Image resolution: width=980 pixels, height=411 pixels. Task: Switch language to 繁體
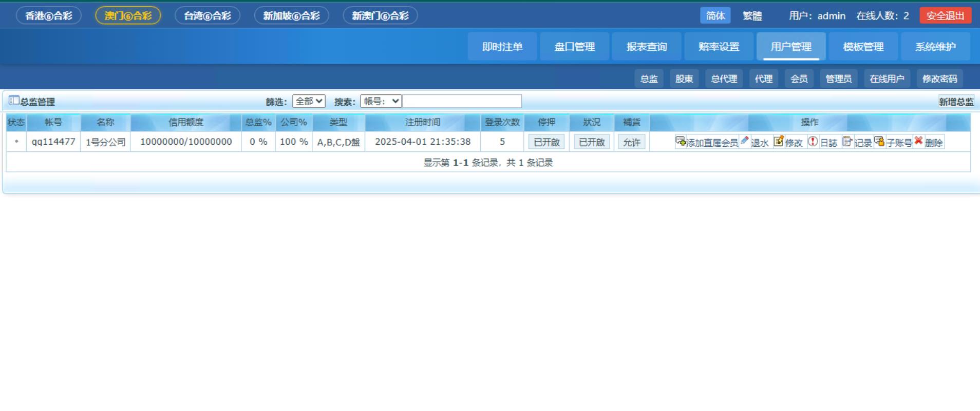pos(752,16)
